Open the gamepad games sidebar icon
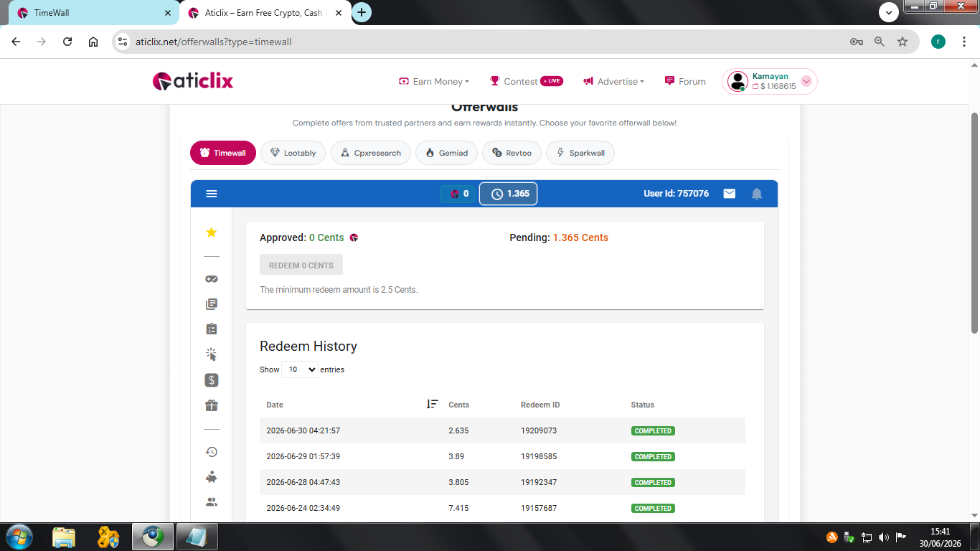Image resolution: width=980 pixels, height=551 pixels. click(x=212, y=279)
